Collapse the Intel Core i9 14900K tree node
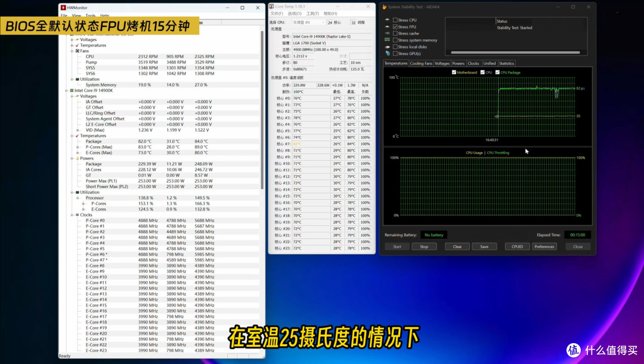Image resolution: width=644 pixels, height=364 pixels. pos(67,90)
